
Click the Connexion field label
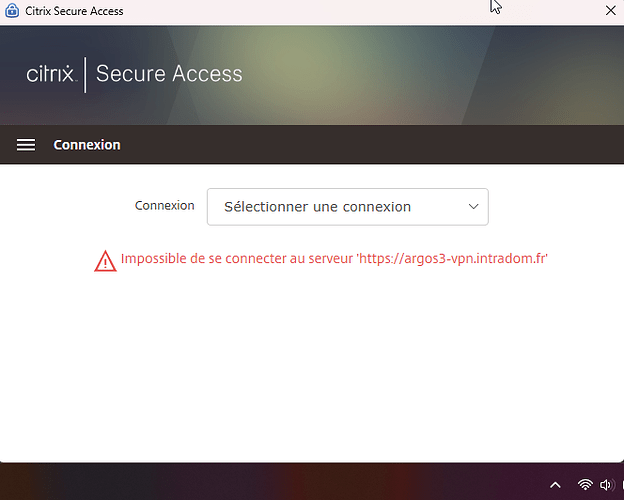[164, 205]
